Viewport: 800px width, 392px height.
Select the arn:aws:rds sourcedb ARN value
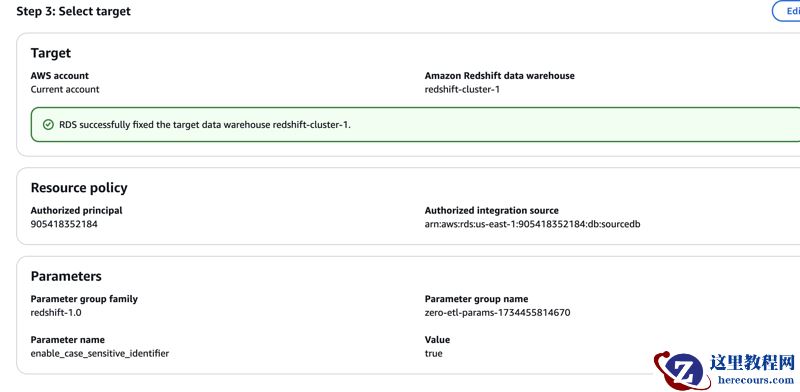532,224
